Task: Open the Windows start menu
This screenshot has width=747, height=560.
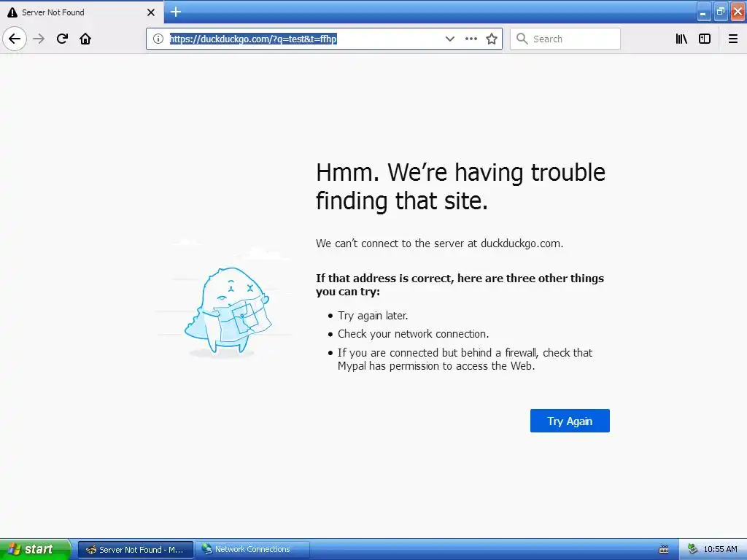Action: coord(35,549)
